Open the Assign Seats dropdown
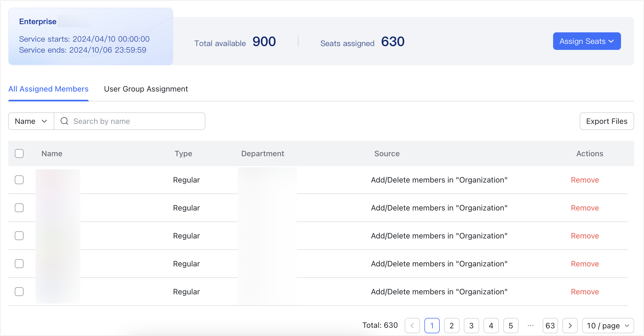This screenshot has width=644, height=336. (x=587, y=41)
